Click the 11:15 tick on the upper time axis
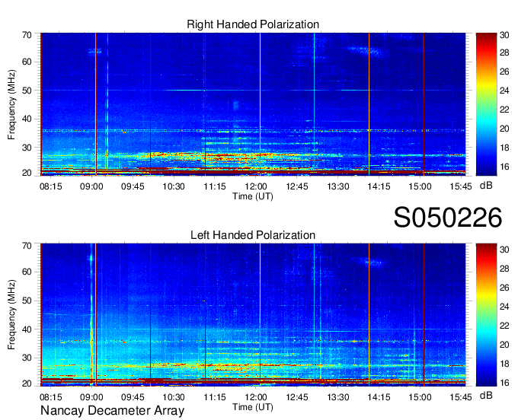The height and width of the screenshot is (420, 518). click(215, 186)
